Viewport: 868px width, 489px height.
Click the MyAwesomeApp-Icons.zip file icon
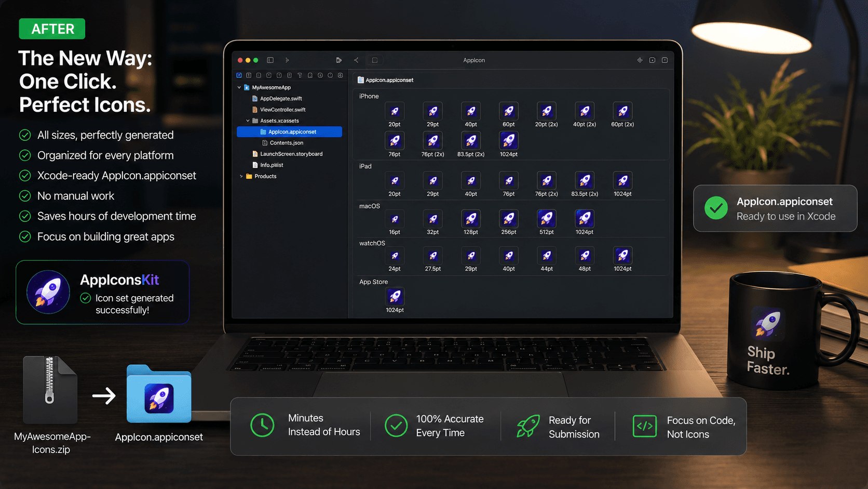pos(50,389)
